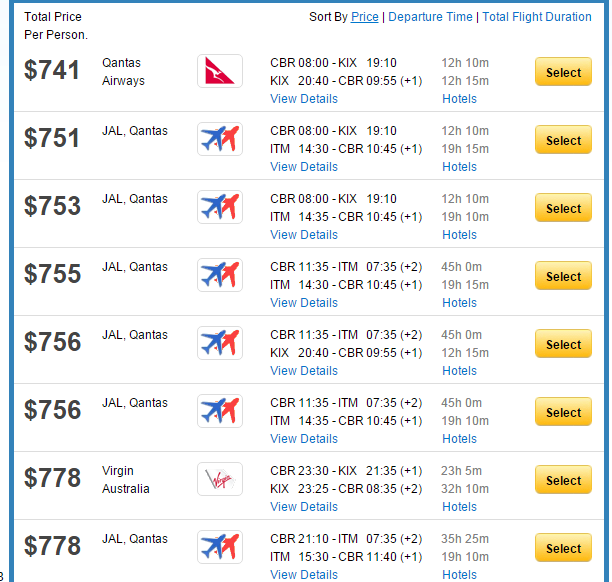612x582 pixels.
Task: Open Hotels link for the $751 flight
Action: coord(459,167)
